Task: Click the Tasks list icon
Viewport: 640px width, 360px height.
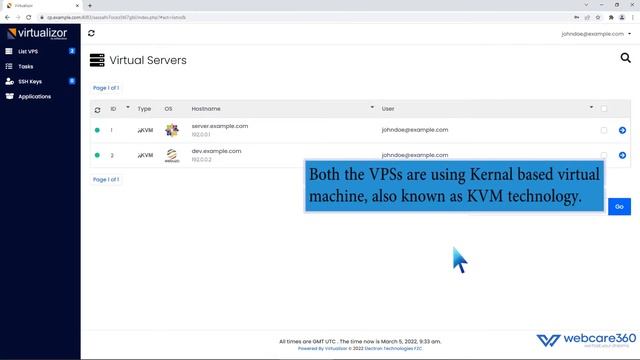Action: pyautogui.click(x=9, y=66)
